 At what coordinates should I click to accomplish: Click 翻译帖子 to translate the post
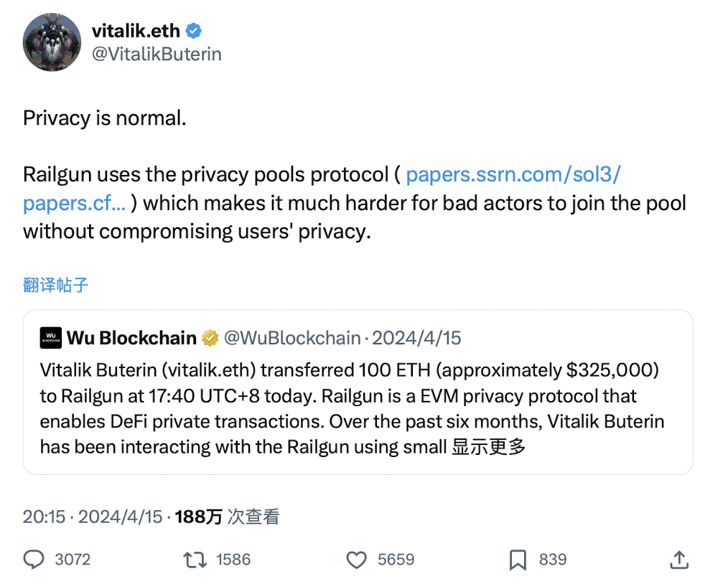click(55, 285)
